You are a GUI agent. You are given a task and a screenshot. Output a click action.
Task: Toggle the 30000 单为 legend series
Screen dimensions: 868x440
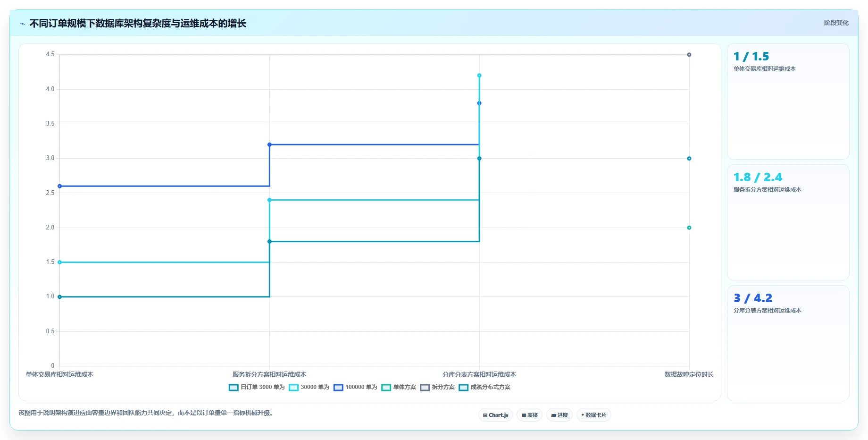[309, 387]
